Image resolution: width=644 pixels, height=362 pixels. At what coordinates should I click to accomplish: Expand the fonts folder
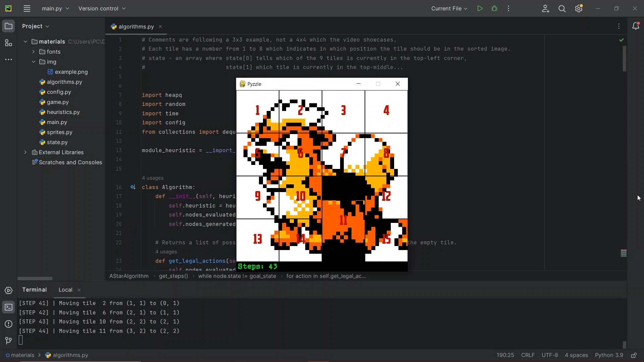[33, 52]
